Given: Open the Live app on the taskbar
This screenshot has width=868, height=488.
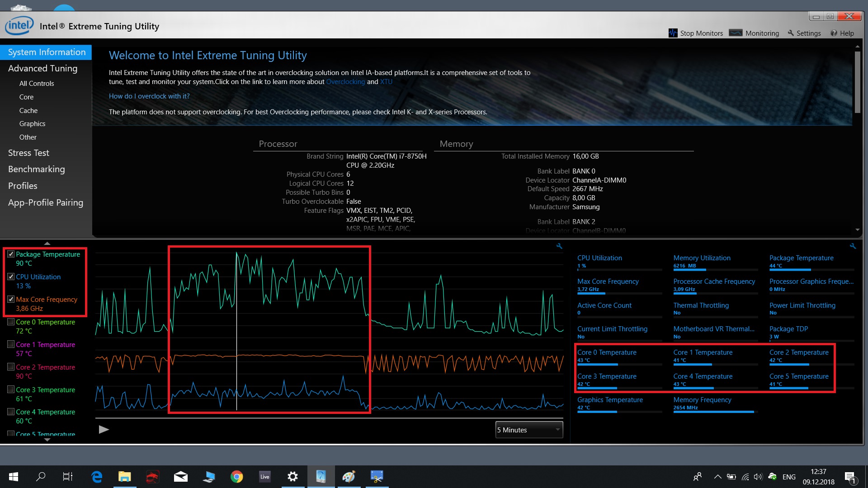Looking at the screenshot, I should pos(265,477).
